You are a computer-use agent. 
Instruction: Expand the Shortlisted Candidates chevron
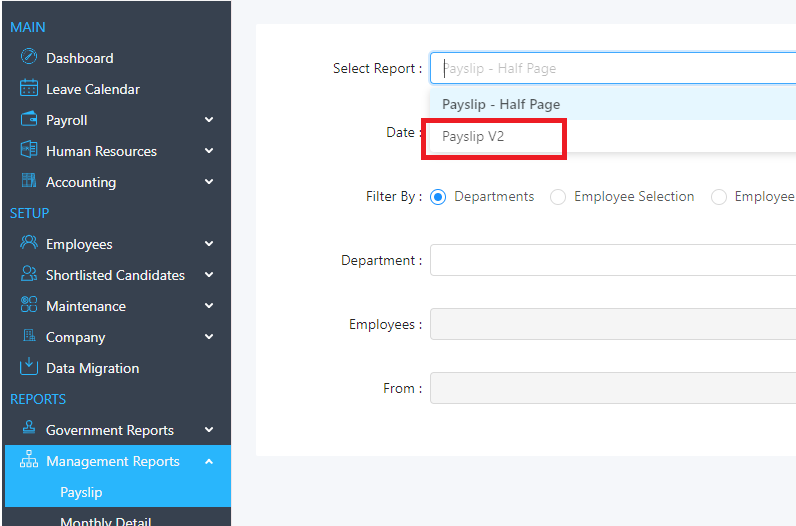click(x=209, y=275)
